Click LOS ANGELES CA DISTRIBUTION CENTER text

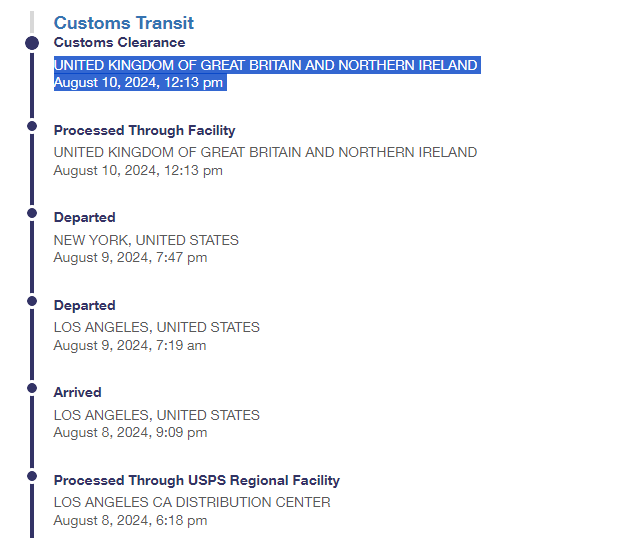point(192,502)
